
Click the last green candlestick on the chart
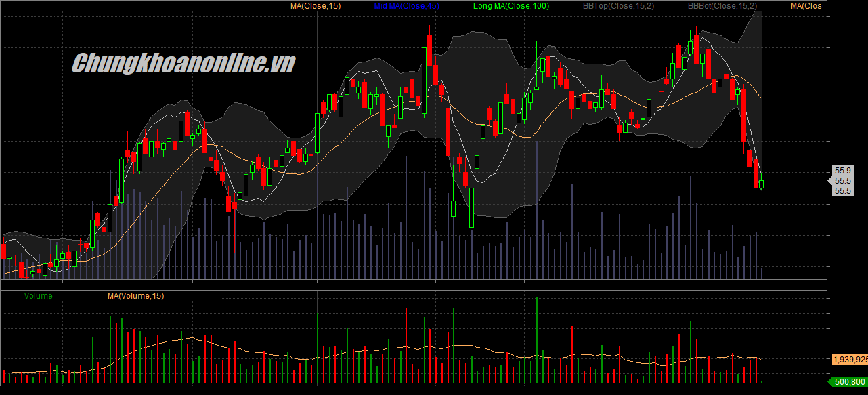pos(762,183)
